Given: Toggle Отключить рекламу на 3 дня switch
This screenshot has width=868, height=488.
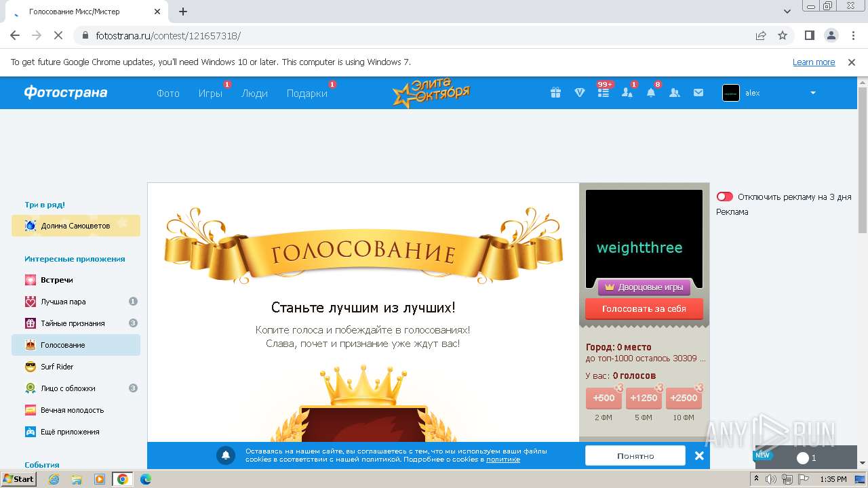Looking at the screenshot, I should click(x=725, y=197).
